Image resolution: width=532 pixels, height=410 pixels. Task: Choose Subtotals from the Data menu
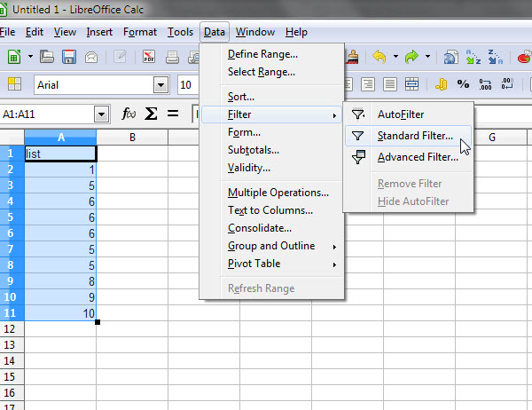pyautogui.click(x=271, y=150)
